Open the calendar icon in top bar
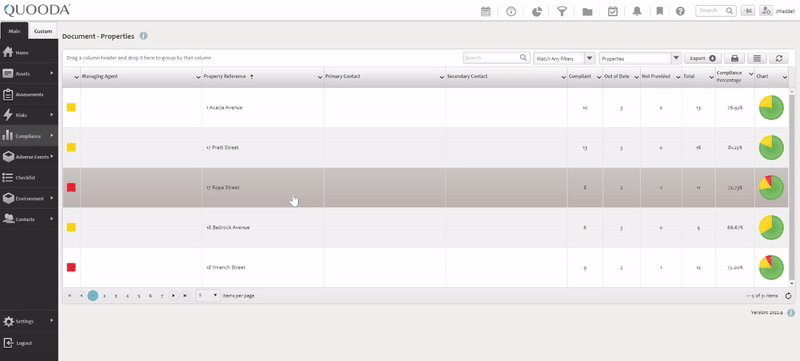This screenshot has width=800, height=361. (x=486, y=11)
